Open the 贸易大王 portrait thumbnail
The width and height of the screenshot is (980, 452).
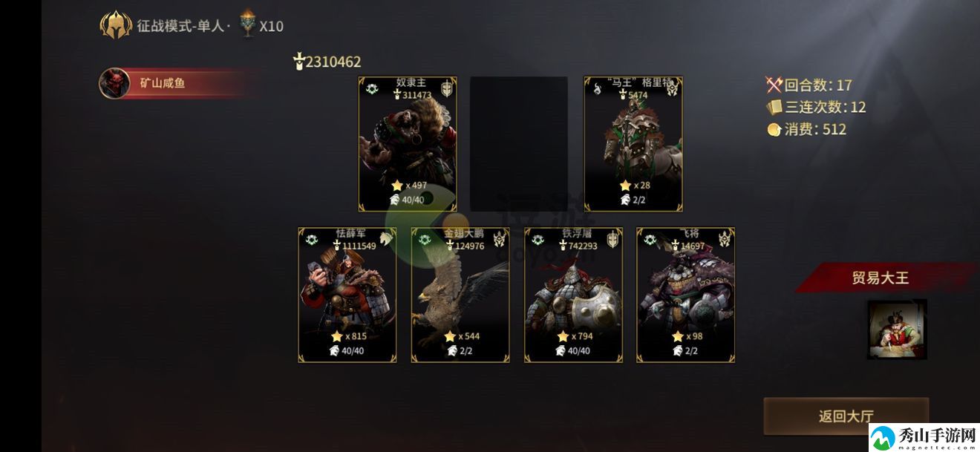click(897, 329)
